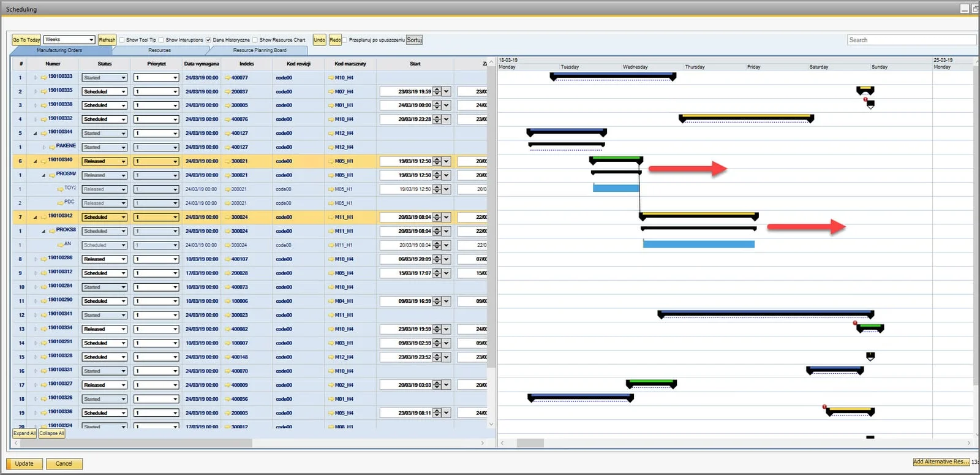Expand the PAKENE sub-order node
Image resolution: width=980 pixels, height=475 pixels.
click(43, 148)
